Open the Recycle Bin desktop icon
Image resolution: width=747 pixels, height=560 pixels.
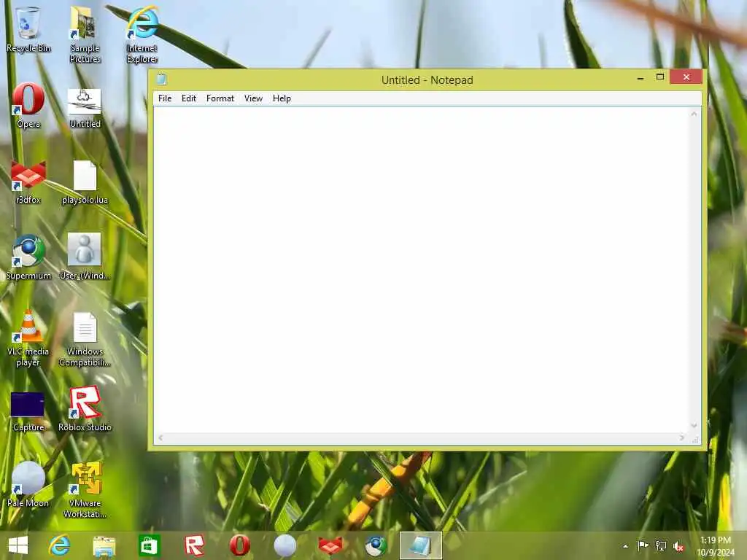[28, 29]
